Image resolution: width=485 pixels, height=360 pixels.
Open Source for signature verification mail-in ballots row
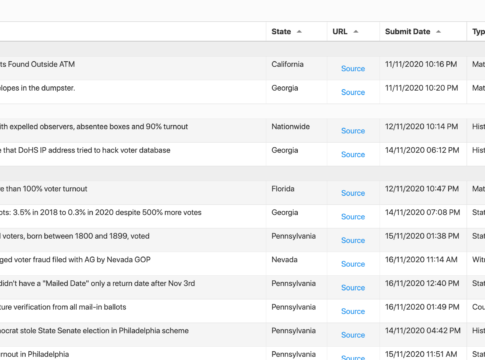tap(353, 312)
